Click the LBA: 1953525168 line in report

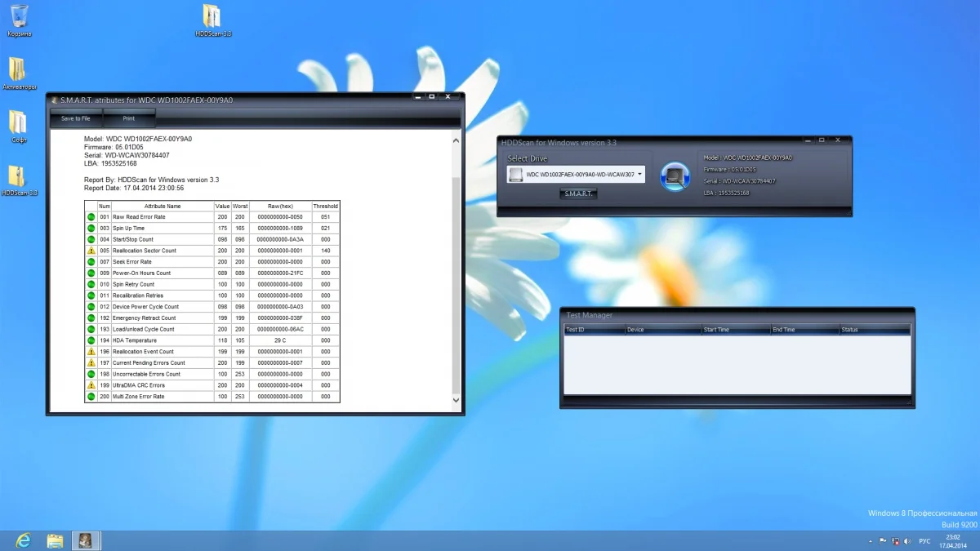[110, 163]
